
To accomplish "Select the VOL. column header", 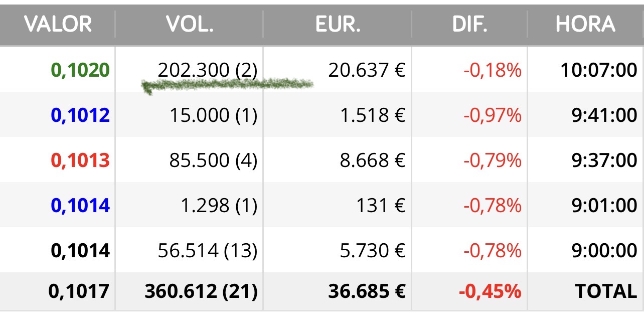I will 190,24.
